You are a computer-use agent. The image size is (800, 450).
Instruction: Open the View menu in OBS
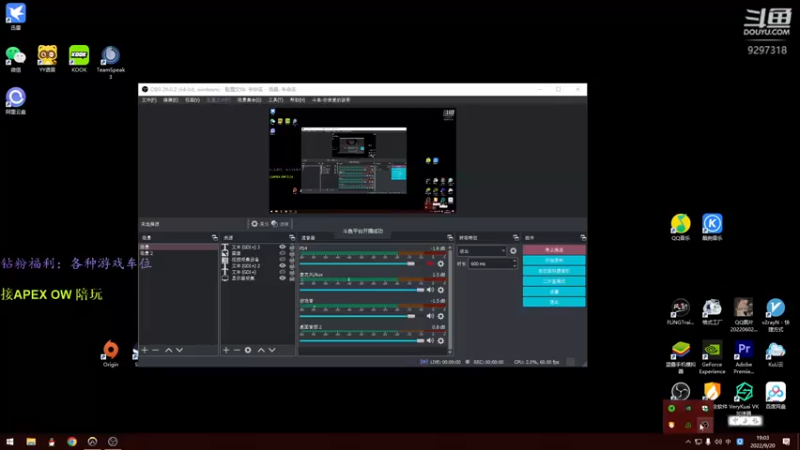(192, 100)
